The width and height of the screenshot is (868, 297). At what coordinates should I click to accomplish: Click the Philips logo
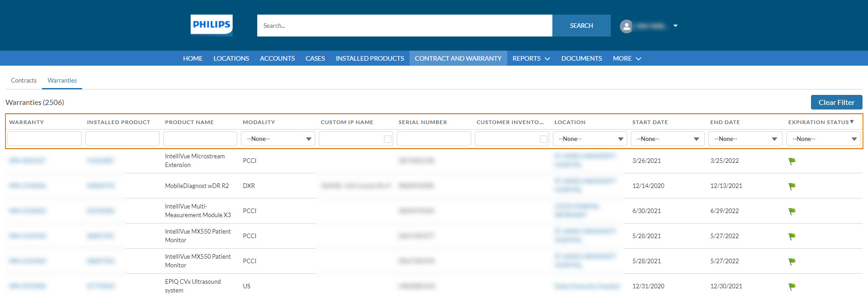[x=211, y=25]
